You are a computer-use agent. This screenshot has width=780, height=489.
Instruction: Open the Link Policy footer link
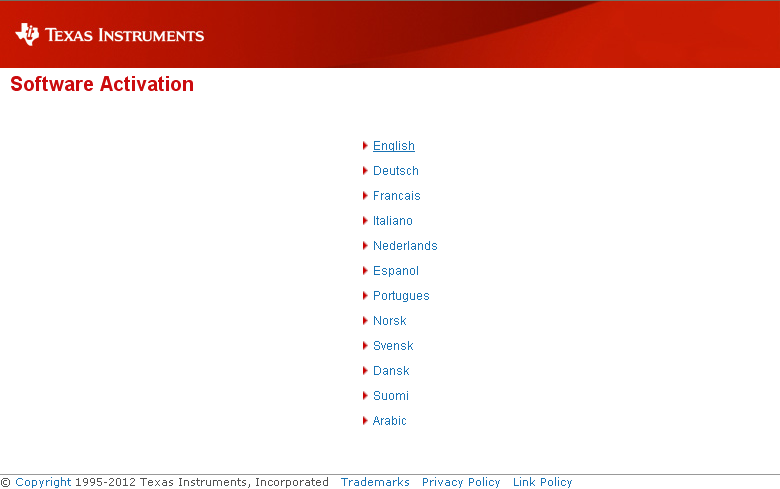[542, 482]
